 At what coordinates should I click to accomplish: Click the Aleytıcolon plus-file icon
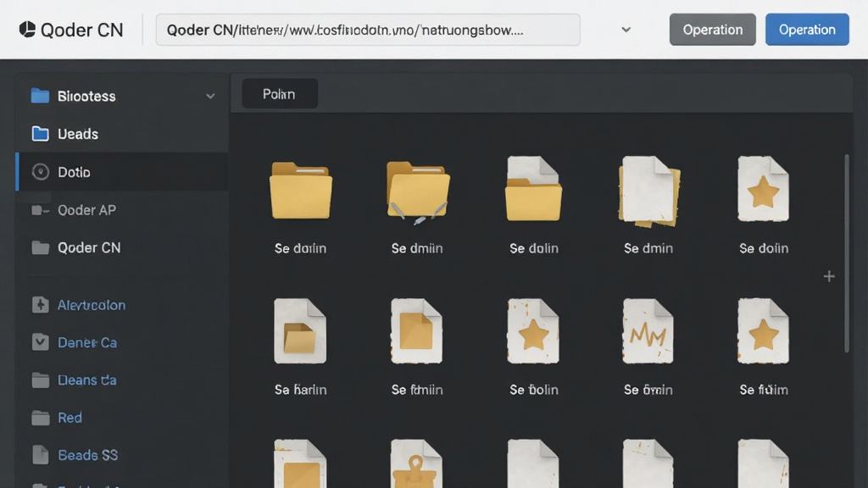click(x=40, y=305)
